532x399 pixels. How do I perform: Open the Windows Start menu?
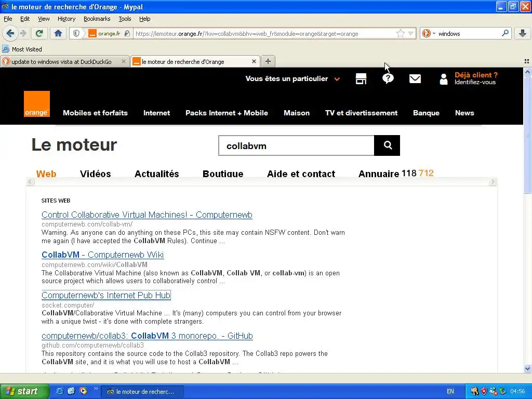click(x=24, y=391)
